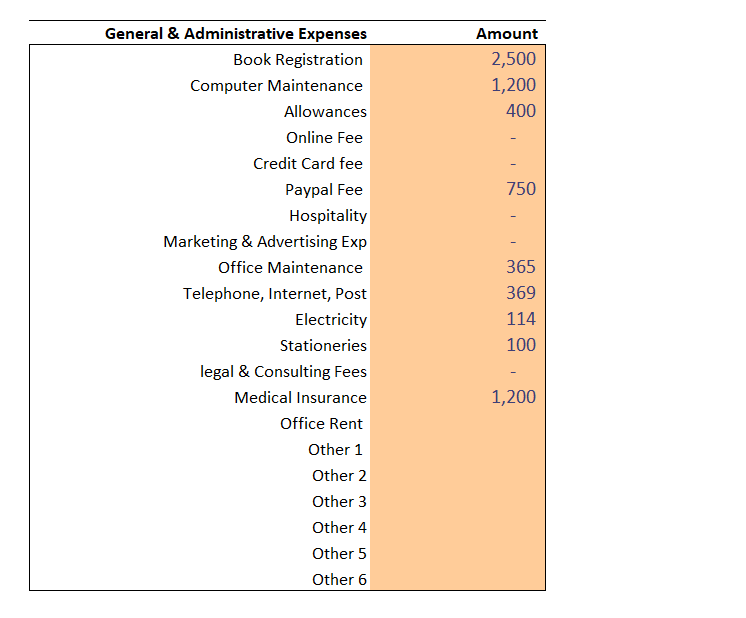Image resolution: width=746 pixels, height=618 pixels.
Task: Select the Office Maintenance amount 365
Action: click(x=521, y=267)
